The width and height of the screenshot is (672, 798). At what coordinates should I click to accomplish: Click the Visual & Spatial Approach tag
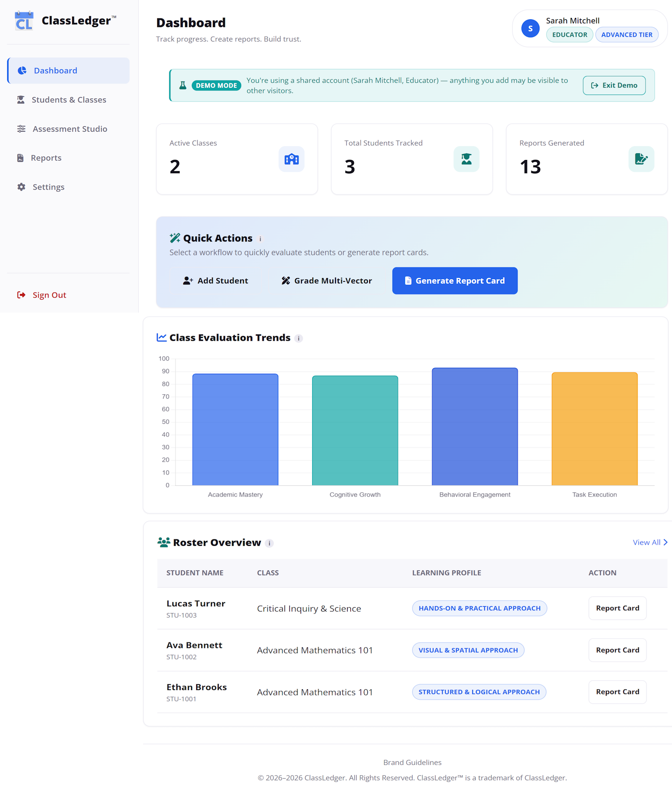(x=468, y=650)
